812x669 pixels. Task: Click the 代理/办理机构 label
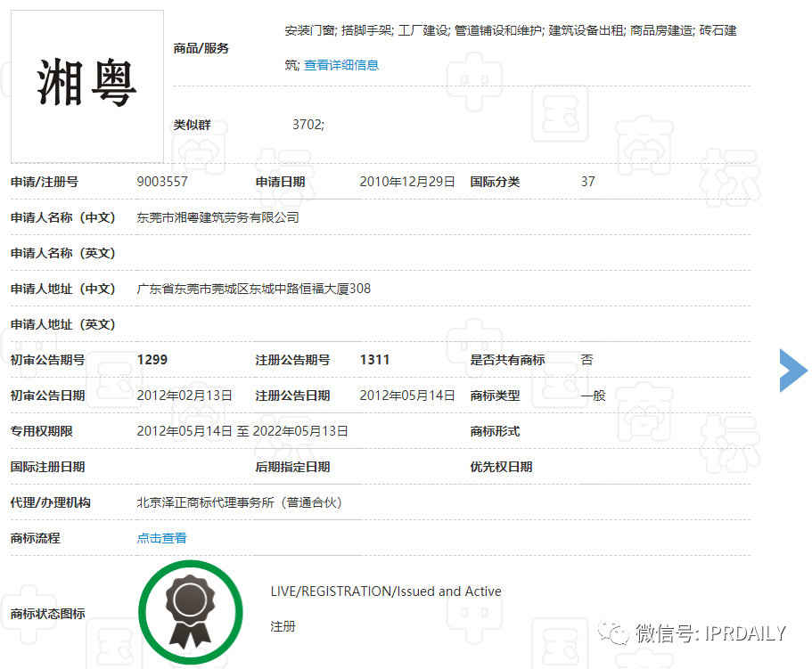point(51,502)
